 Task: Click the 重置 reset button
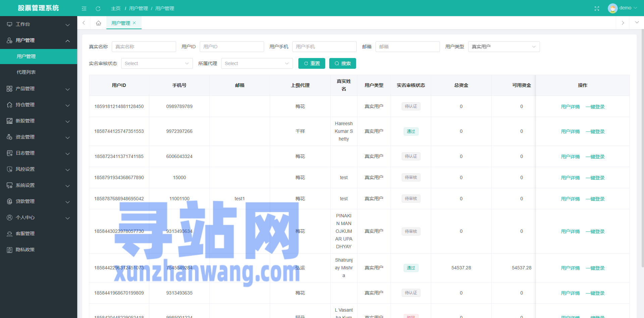click(311, 63)
